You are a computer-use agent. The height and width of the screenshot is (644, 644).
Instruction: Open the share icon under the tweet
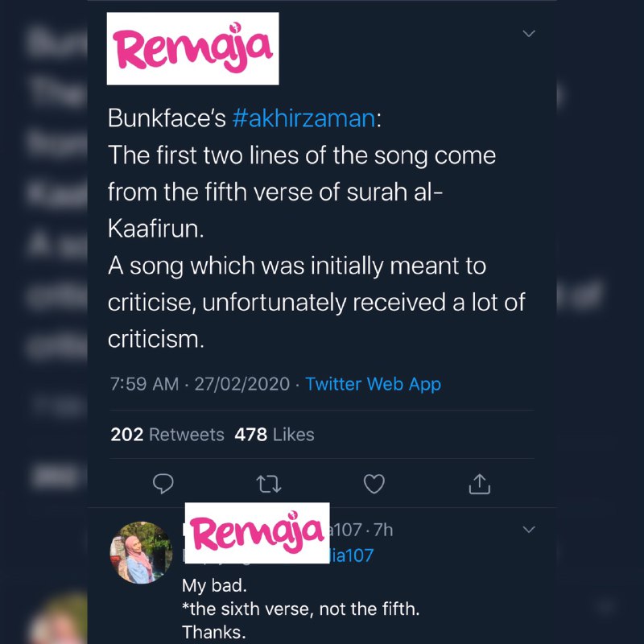479,483
